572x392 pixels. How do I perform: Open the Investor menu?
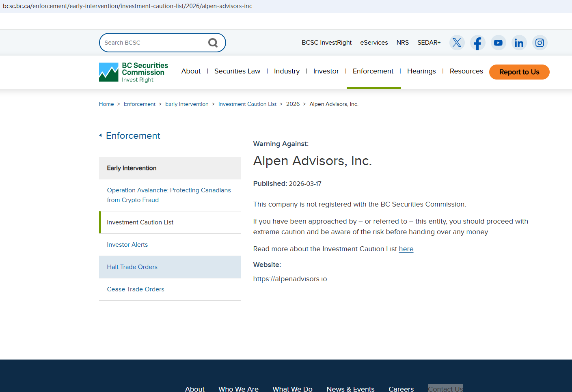(x=326, y=71)
